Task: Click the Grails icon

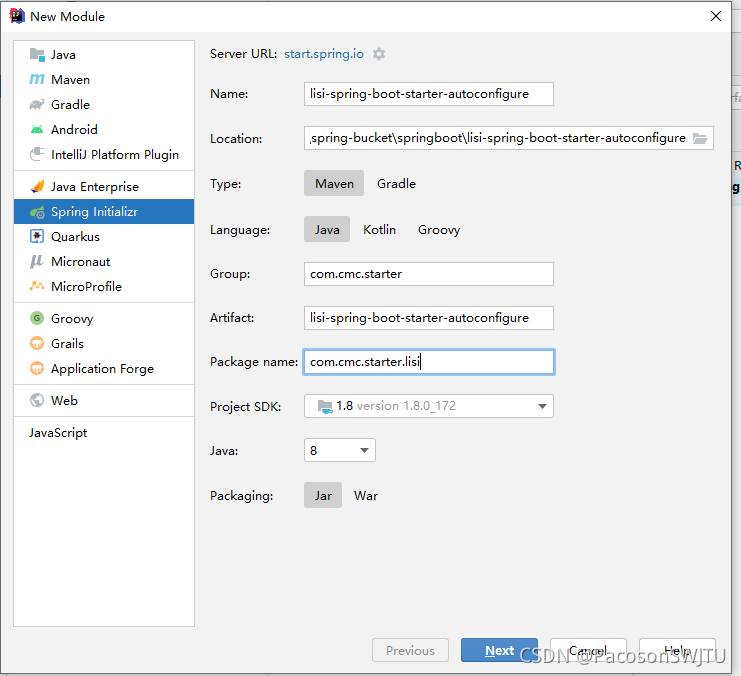Action: [37, 343]
